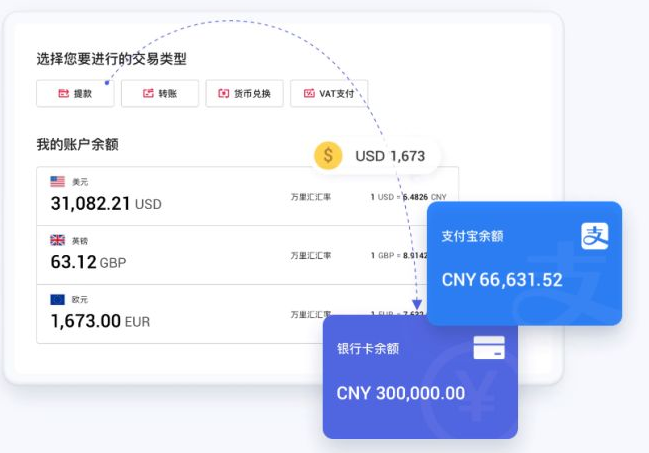Open the 银行卡余额 CNY 300,000.00 card
649x453 pixels.
click(x=420, y=377)
